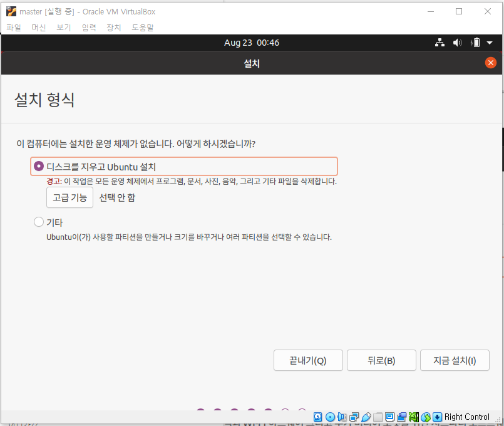Click the recording icon in status bar
Image resolution: width=504 pixels, height=426 pixels.
(x=401, y=417)
